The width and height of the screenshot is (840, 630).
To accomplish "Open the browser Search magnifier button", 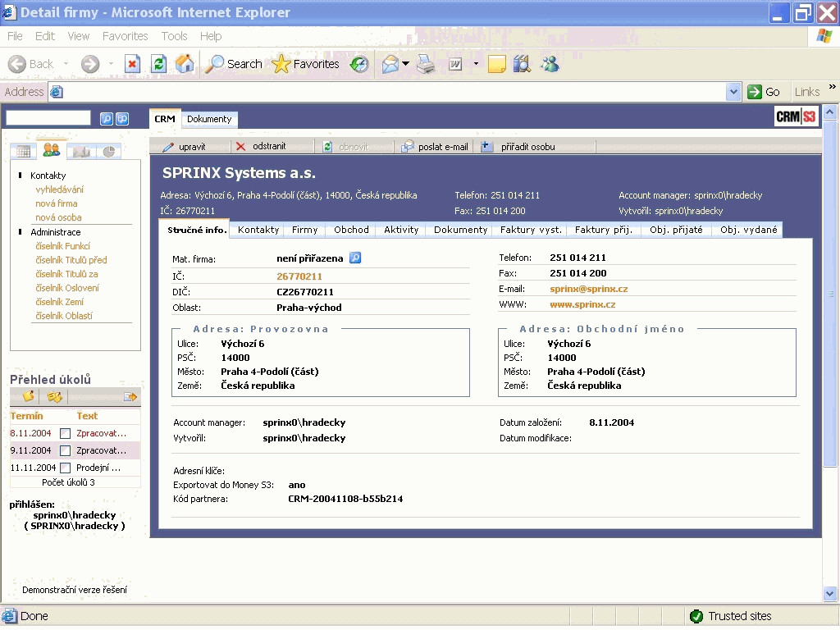I will (234, 64).
